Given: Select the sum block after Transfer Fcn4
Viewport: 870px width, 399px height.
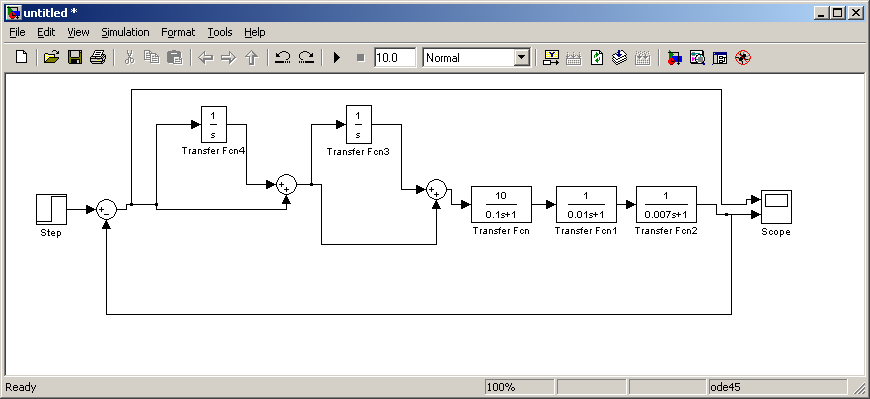Looking at the screenshot, I should (x=286, y=185).
